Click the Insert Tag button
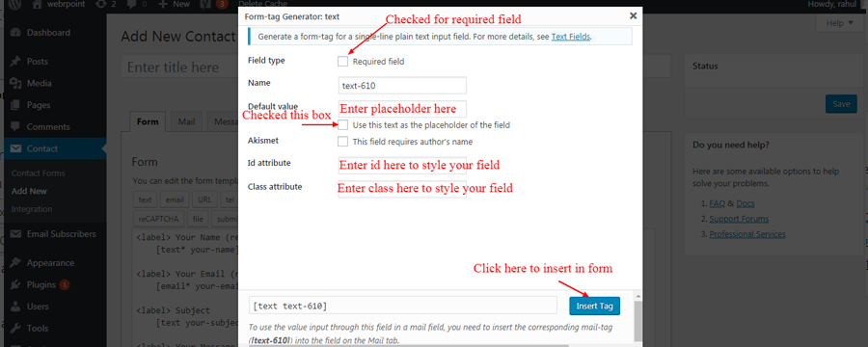The width and height of the screenshot is (868, 347). tap(594, 306)
